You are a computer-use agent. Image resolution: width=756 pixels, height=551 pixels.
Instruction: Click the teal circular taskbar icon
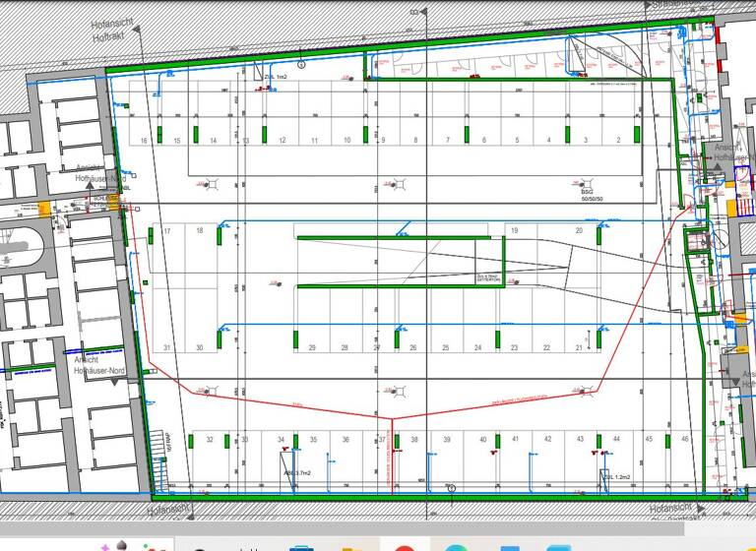coord(455,545)
